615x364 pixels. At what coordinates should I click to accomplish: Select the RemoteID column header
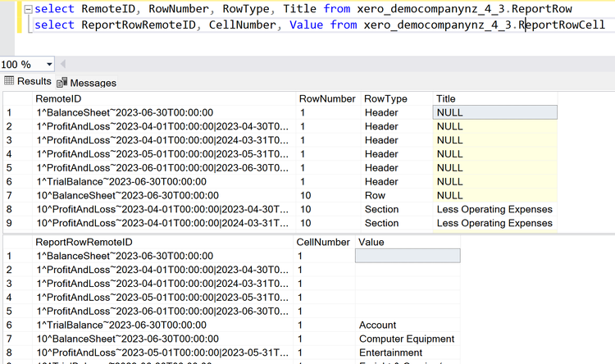pyautogui.click(x=164, y=98)
